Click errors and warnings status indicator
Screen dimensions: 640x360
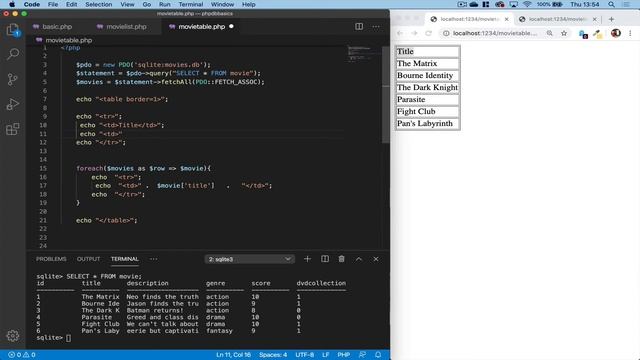[x=22, y=355]
